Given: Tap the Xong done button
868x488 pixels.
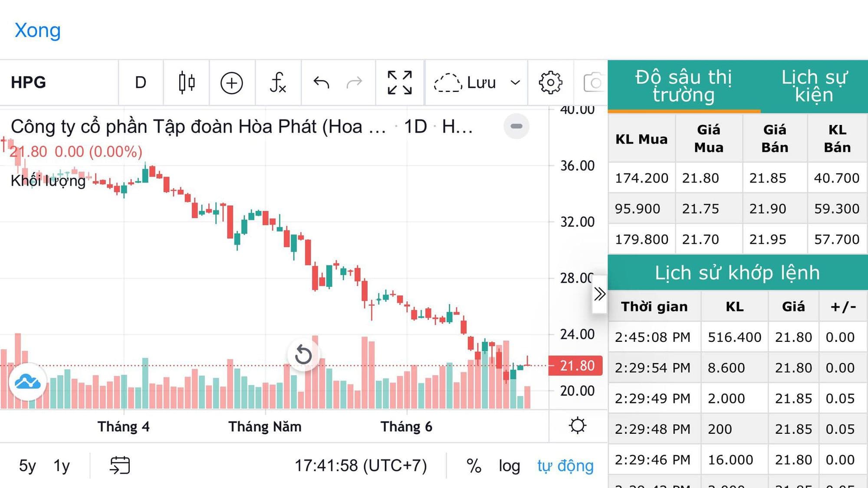Looking at the screenshot, I should [38, 30].
